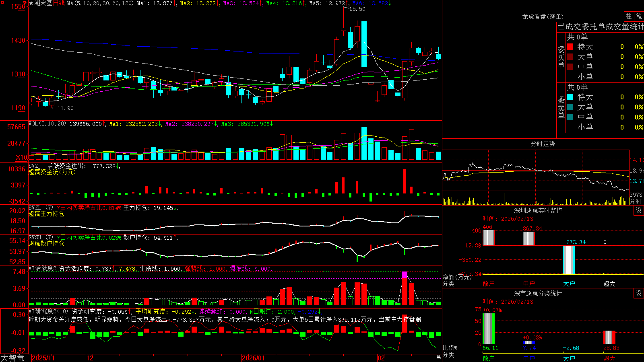Click the SVZL (7) indicator label
This screenshot has height=362, width=644.
pos(41,208)
